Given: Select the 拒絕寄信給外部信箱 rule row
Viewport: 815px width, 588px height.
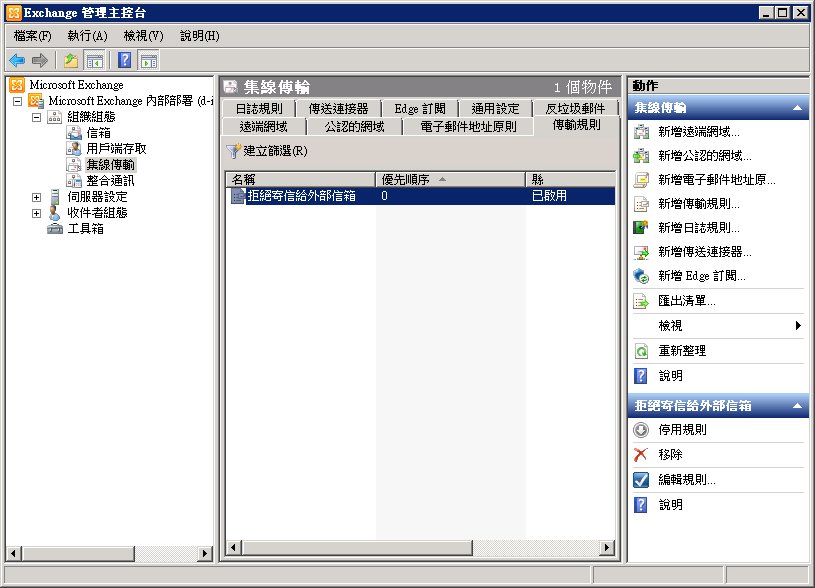Looking at the screenshot, I should 420,196.
